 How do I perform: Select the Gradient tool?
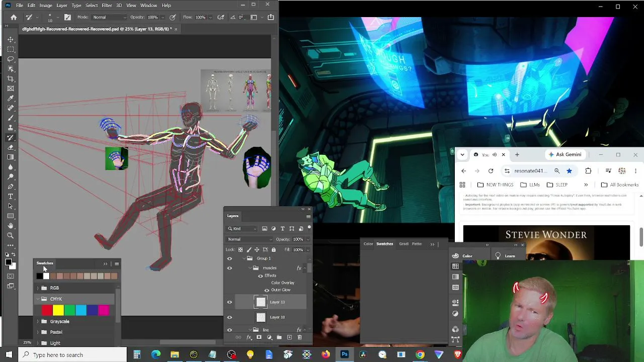[11, 157]
